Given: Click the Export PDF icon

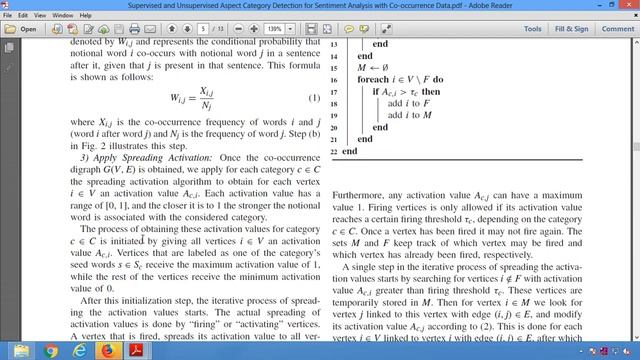Looking at the screenshot, I should 73,29.
